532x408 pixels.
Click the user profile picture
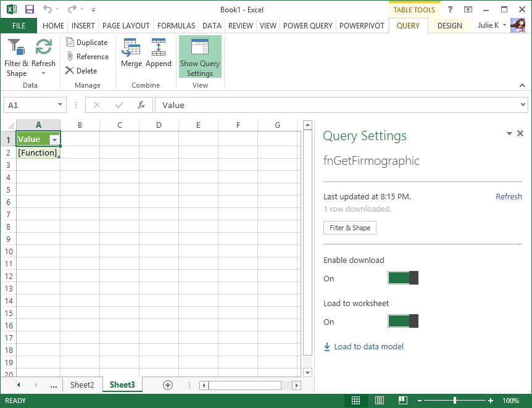tap(518, 25)
